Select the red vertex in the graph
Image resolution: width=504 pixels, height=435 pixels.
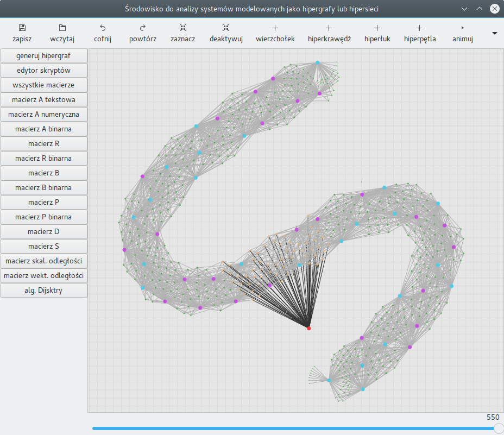[309, 328]
